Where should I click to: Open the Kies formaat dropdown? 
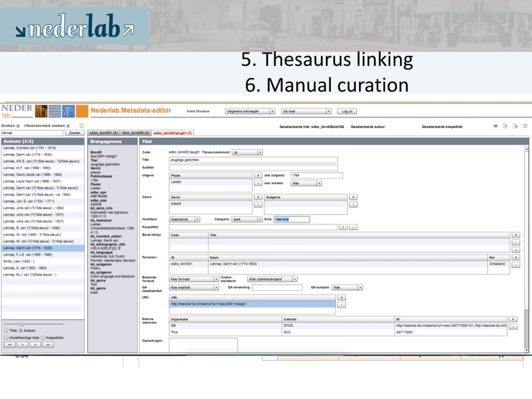tap(194, 279)
